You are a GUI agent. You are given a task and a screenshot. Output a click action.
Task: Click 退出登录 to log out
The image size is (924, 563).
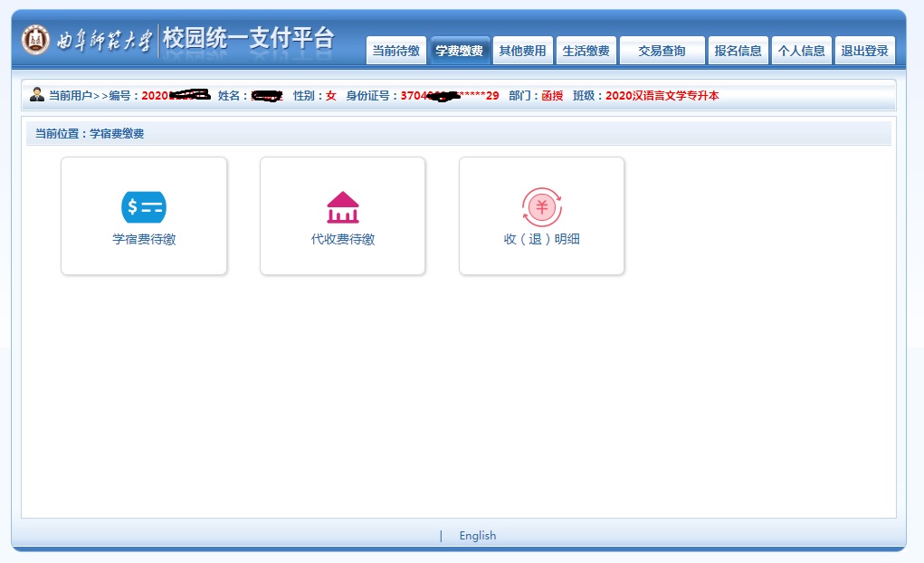click(x=864, y=51)
